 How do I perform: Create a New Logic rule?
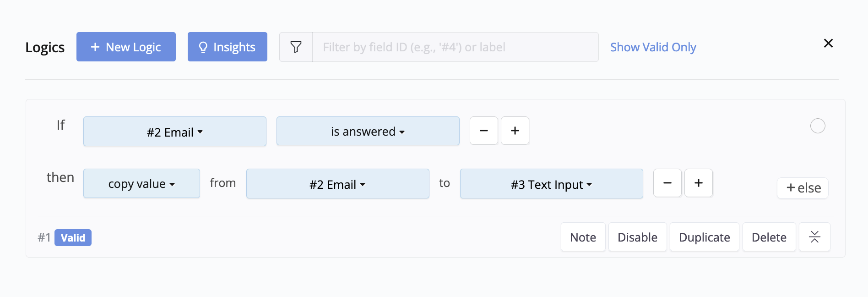point(126,47)
